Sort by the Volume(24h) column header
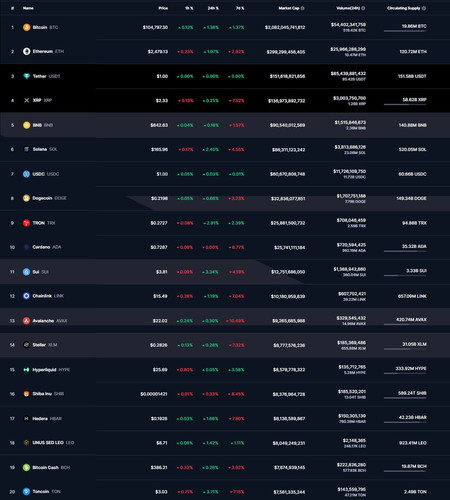Image resolution: width=450 pixels, height=500 pixels. tap(348, 8)
